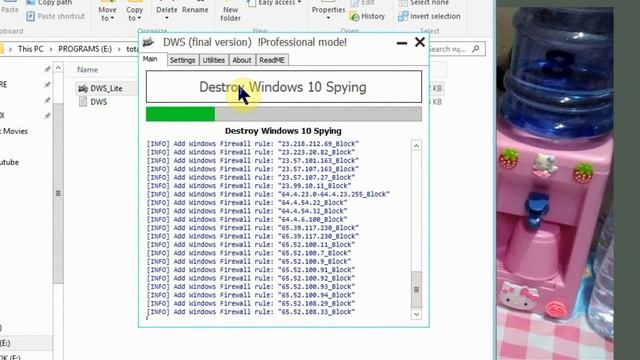Expand the chevron after PROGRAMS (E:) breadcrumb

[119, 49]
